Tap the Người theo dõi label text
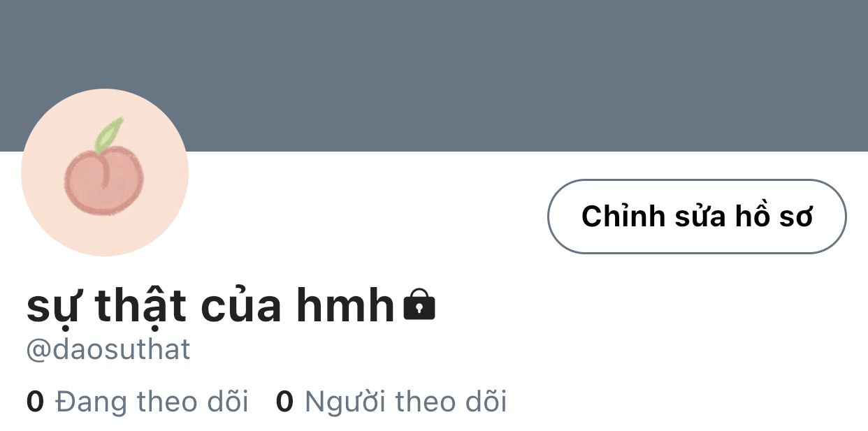Screen dimensions: 868x431 tap(406, 402)
